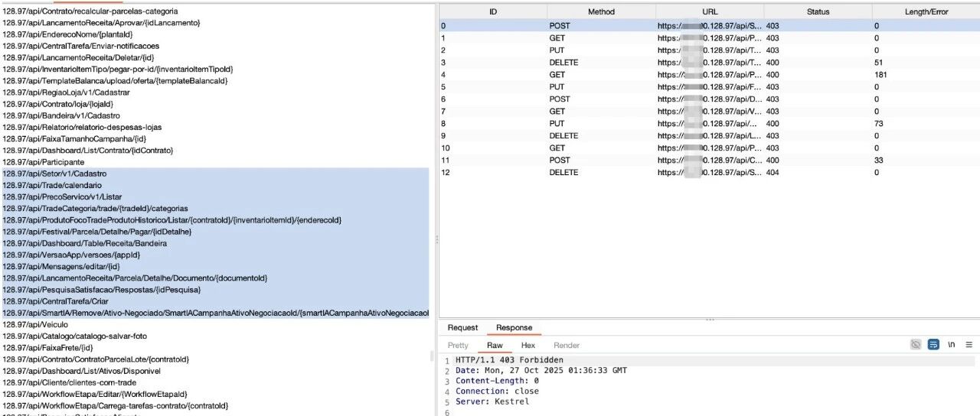
Task: Select the Cliente/clientes-com-trade endpoint
Action: 70,382
